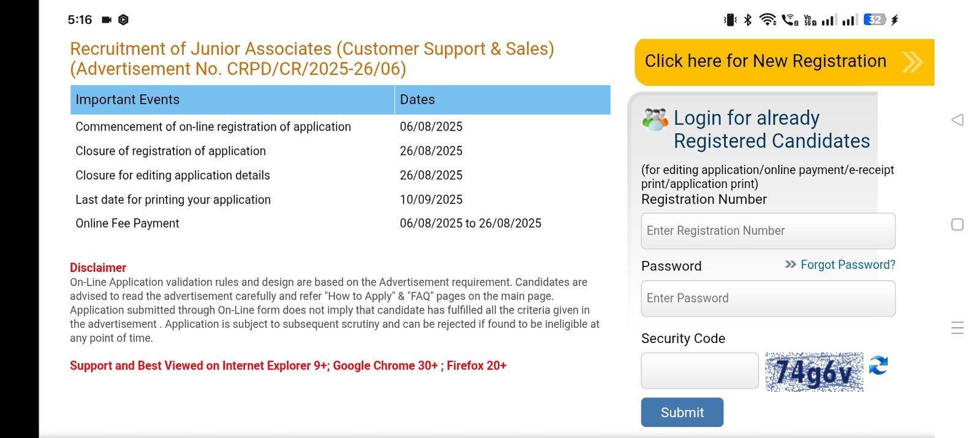Click the Forgot Password? link
The height and width of the screenshot is (438, 980).
[848, 265]
